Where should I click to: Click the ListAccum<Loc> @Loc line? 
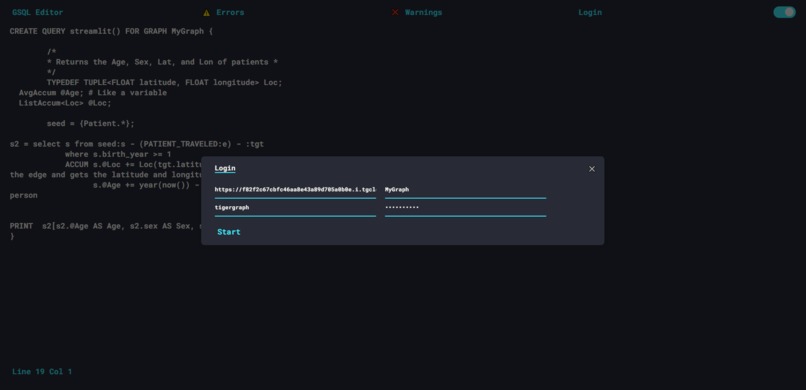click(x=65, y=103)
